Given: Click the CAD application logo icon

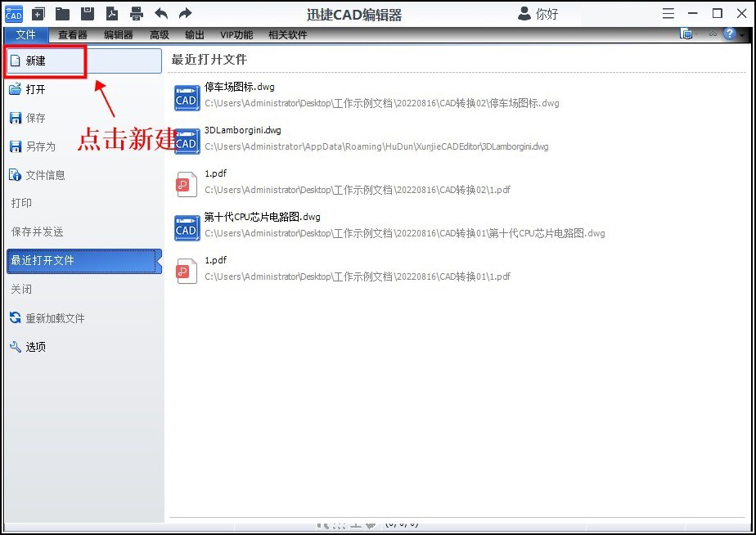Looking at the screenshot, I should tap(14, 13).
